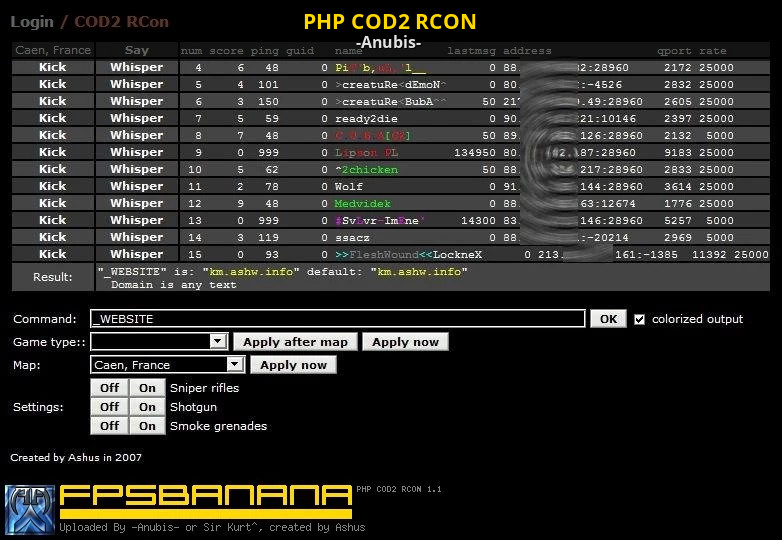Turn off Shotgun setting
The height and width of the screenshot is (540, 782).
click(x=109, y=407)
